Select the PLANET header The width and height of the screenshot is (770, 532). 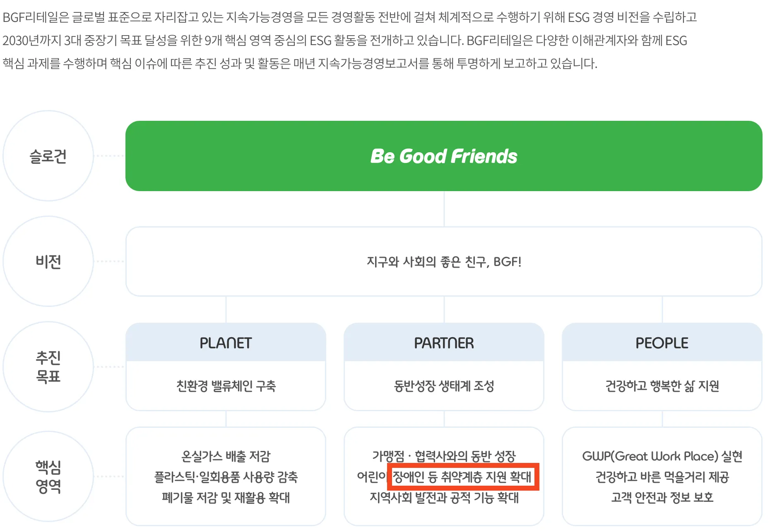[226, 343]
